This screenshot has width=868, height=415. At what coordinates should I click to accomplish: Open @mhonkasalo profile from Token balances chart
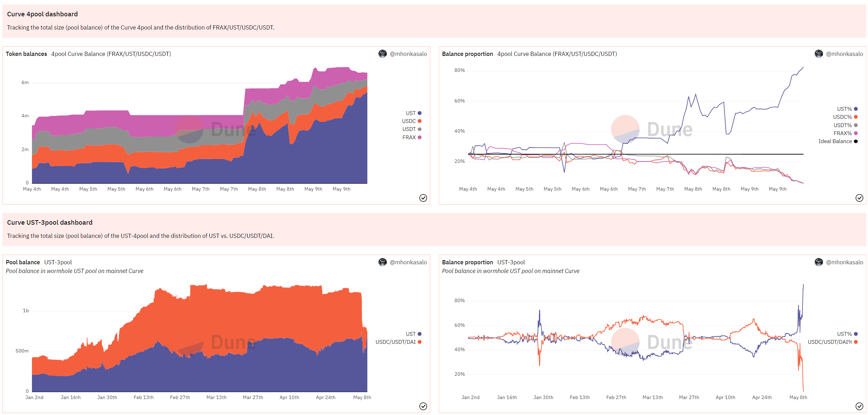pos(408,54)
